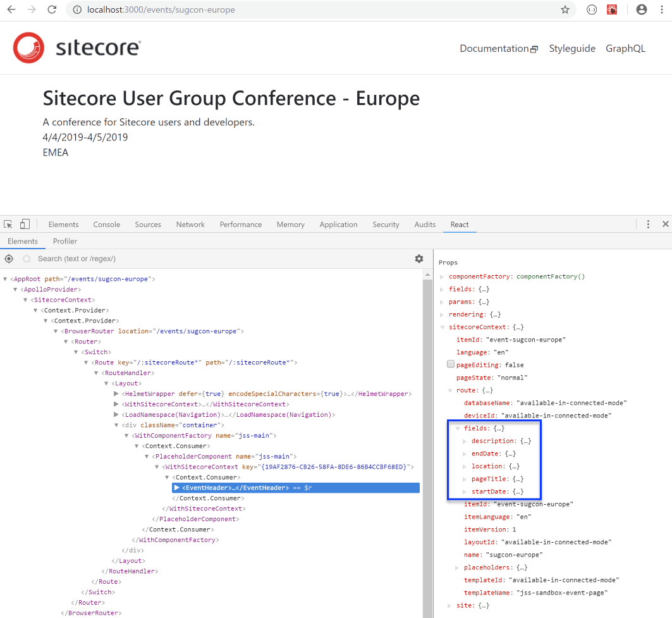Screen dimensions: 672x618
Task: Click the tree panel scroll-up arrow
Action: (x=427, y=275)
